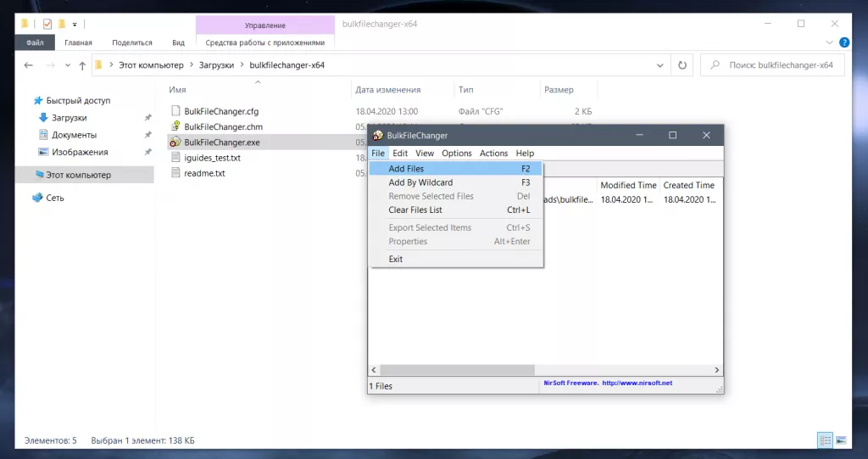Open the NirSoft website link
Viewport: 868px width, 459px height.
click(x=607, y=383)
